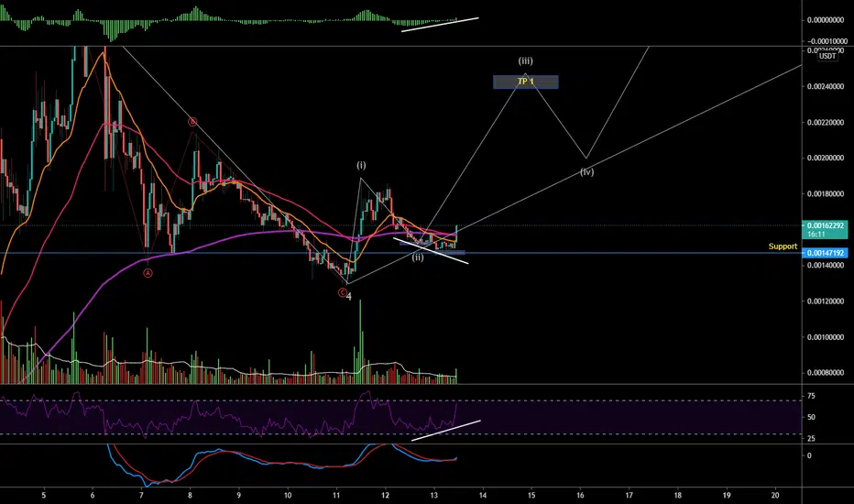Image resolution: width=854 pixels, height=504 pixels.
Task: Select the wave 4 label near the low
Action: 349,296
